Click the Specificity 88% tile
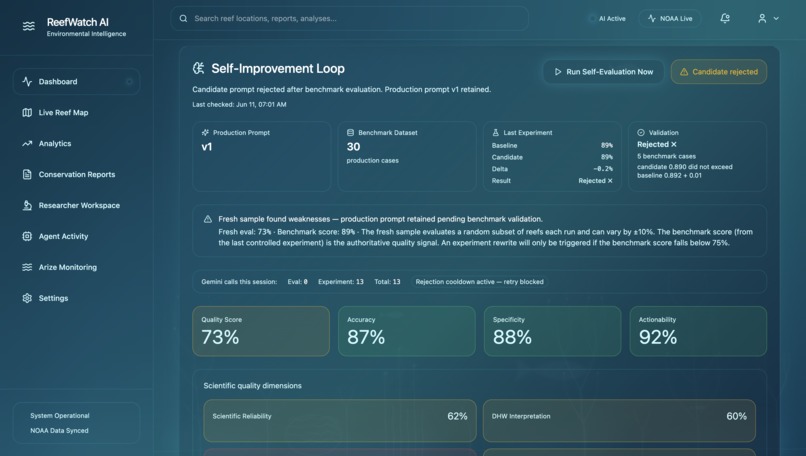The image size is (806, 456). (x=553, y=331)
